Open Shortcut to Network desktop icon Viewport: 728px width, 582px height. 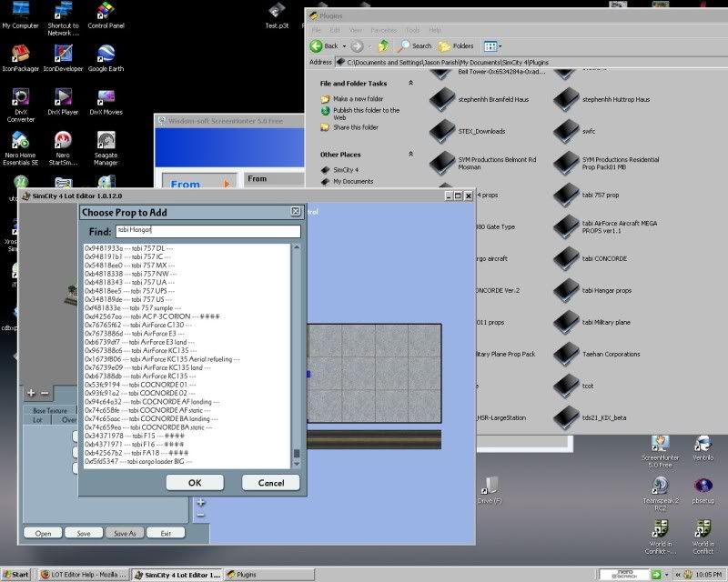point(63,18)
